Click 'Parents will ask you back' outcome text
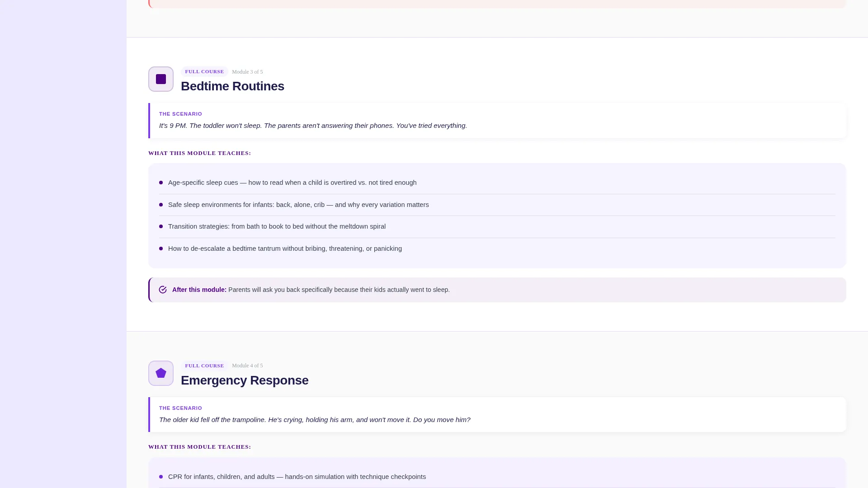The width and height of the screenshot is (868, 488). coord(339,290)
